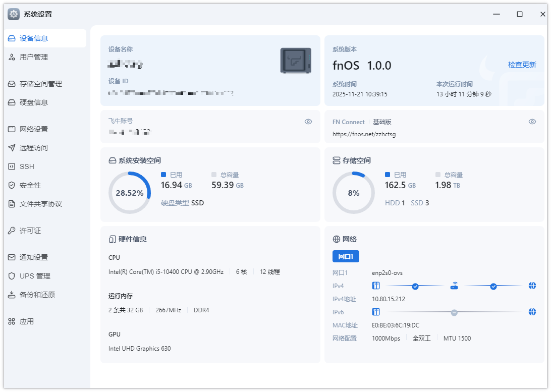
Task: Click the 检查更新 check update link
Action: tap(522, 65)
